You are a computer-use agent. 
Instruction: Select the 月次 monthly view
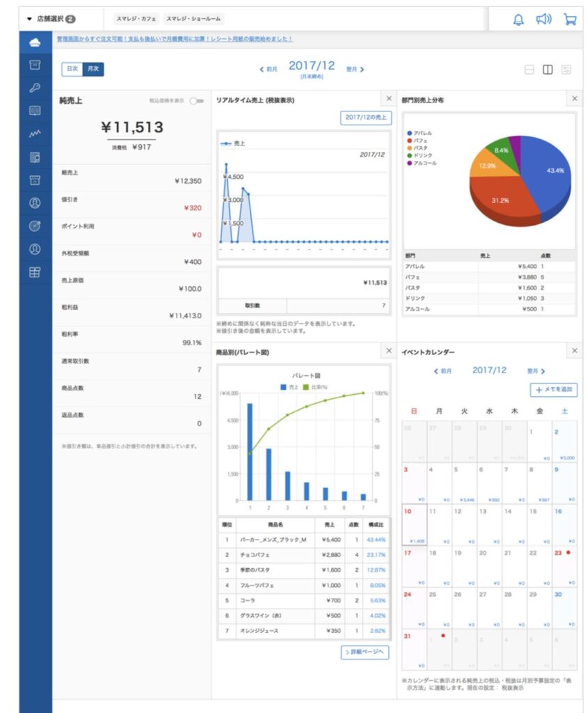93,69
